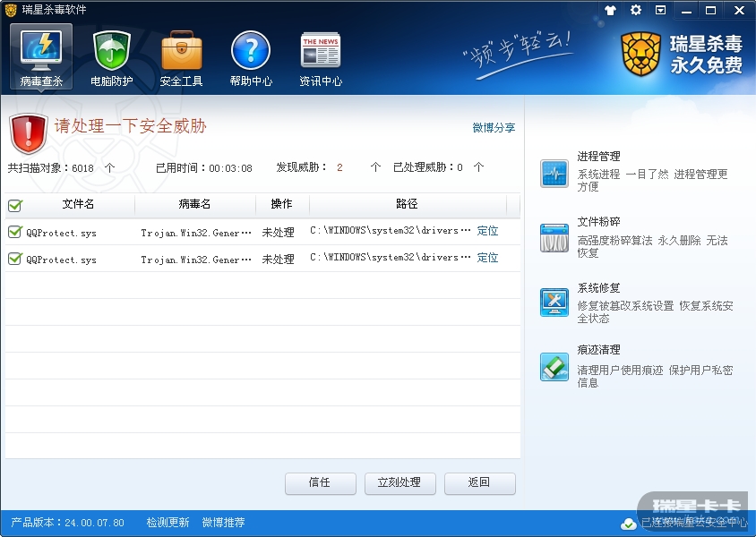Click product version 24.00.07.80 text
756x537 pixels.
[67, 523]
